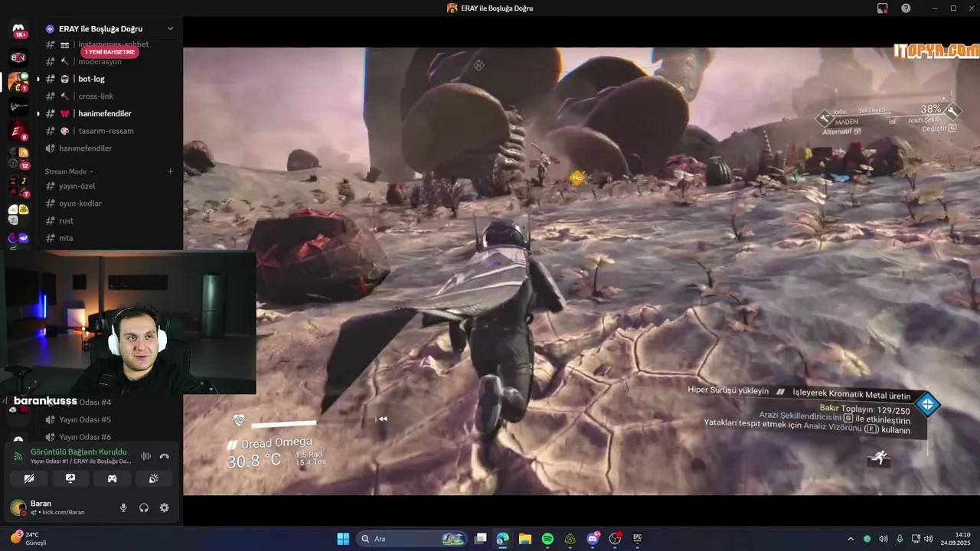Open the server with red E logo
Image resolution: width=980 pixels, height=551 pixels.
pyautogui.click(x=18, y=131)
